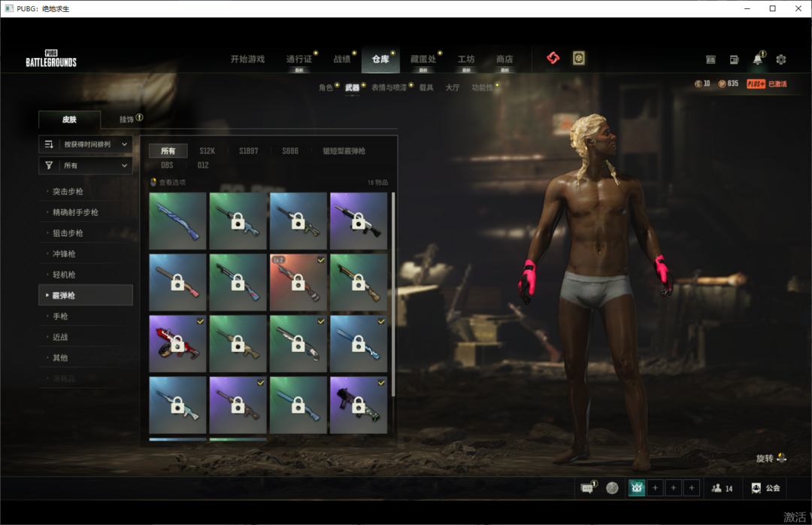Image resolution: width=812 pixels, height=525 pixels.
Task: Click the first empty plus team slot
Action: tap(656, 488)
